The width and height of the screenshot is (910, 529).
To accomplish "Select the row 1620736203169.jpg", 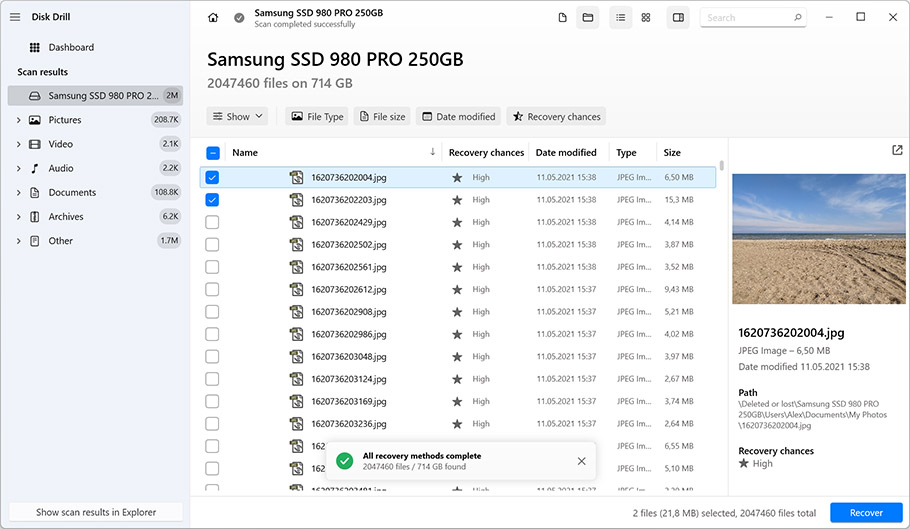I will point(458,401).
